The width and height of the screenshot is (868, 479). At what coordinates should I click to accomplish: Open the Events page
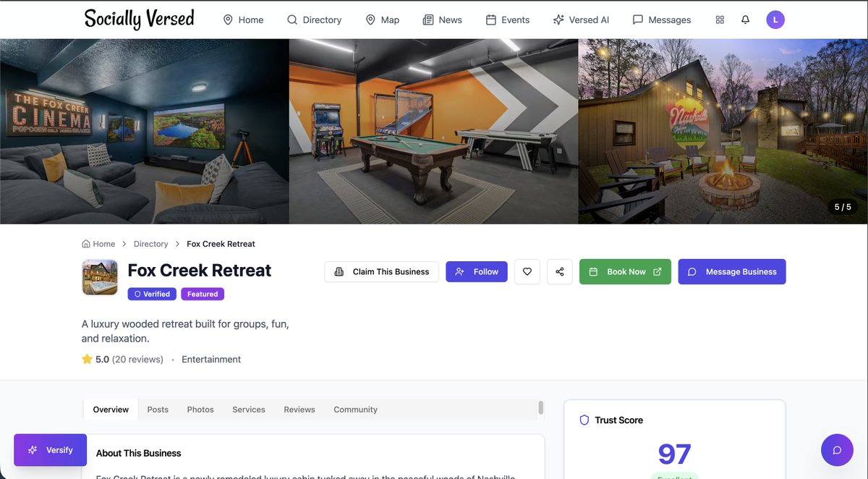click(x=508, y=20)
